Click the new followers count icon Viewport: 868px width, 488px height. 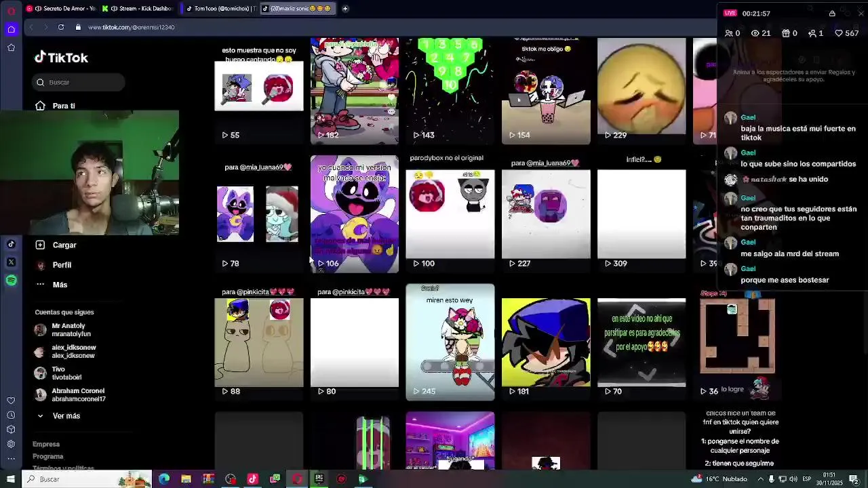pos(812,33)
